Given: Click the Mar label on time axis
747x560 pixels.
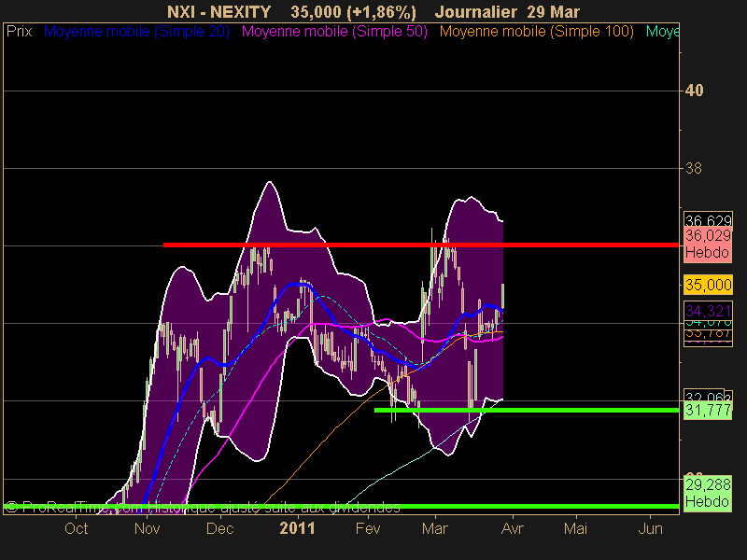Looking at the screenshot, I should click(x=435, y=528).
